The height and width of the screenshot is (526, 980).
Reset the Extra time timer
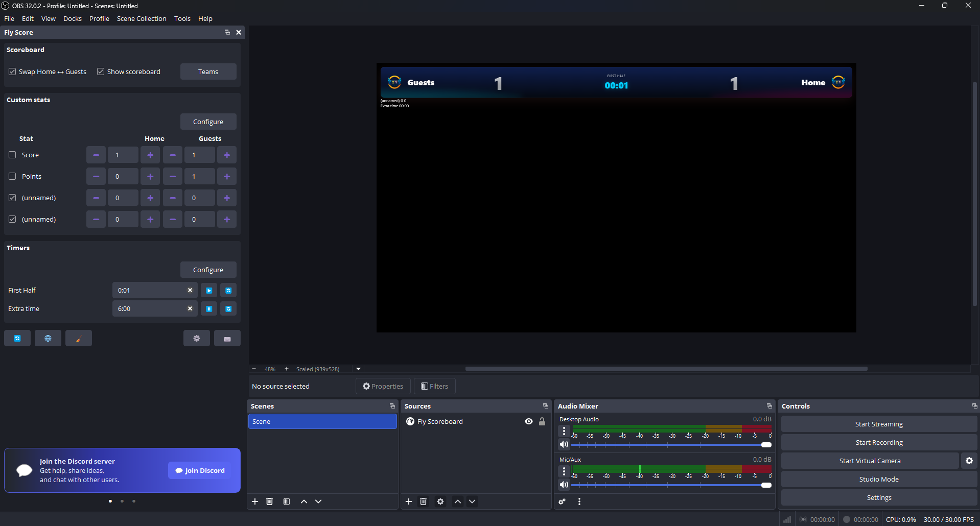228,309
